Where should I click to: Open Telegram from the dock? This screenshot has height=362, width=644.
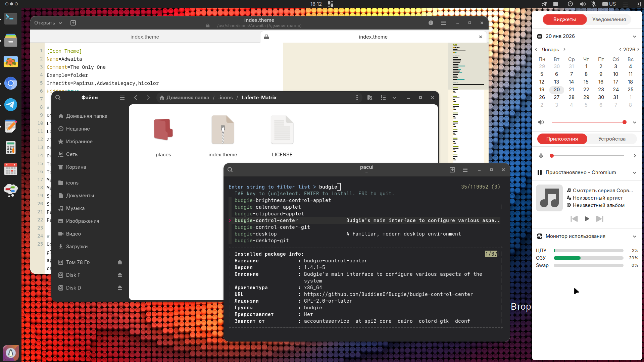point(11,105)
